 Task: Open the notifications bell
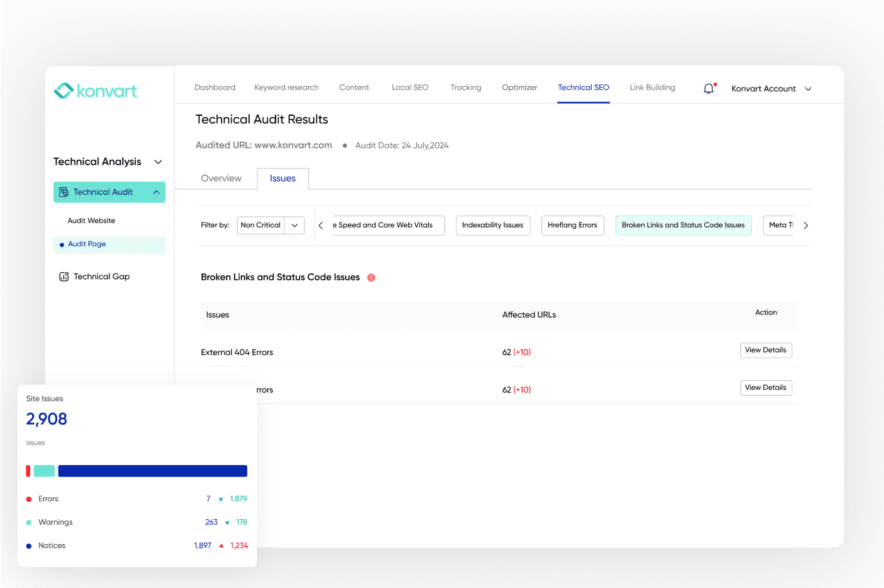tap(709, 89)
